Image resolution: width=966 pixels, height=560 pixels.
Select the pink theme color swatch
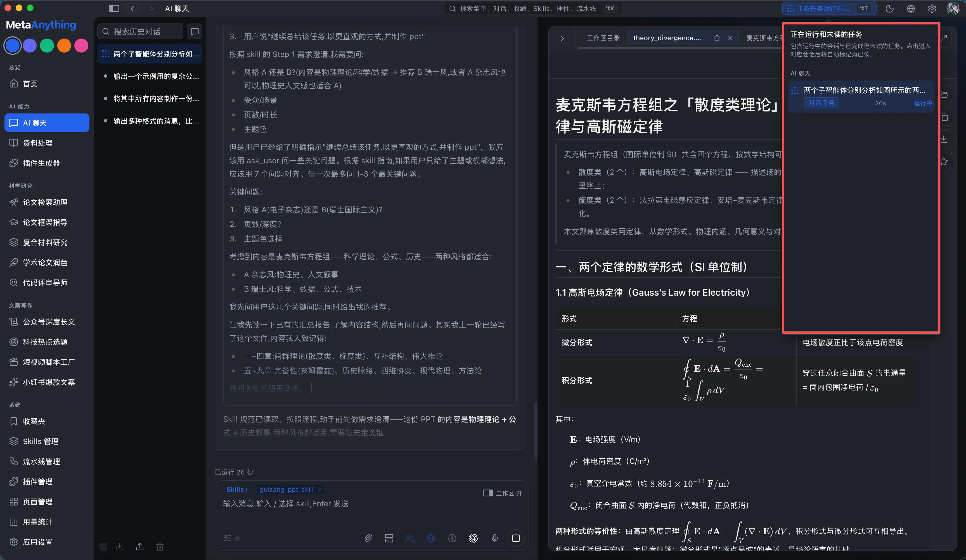point(81,46)
